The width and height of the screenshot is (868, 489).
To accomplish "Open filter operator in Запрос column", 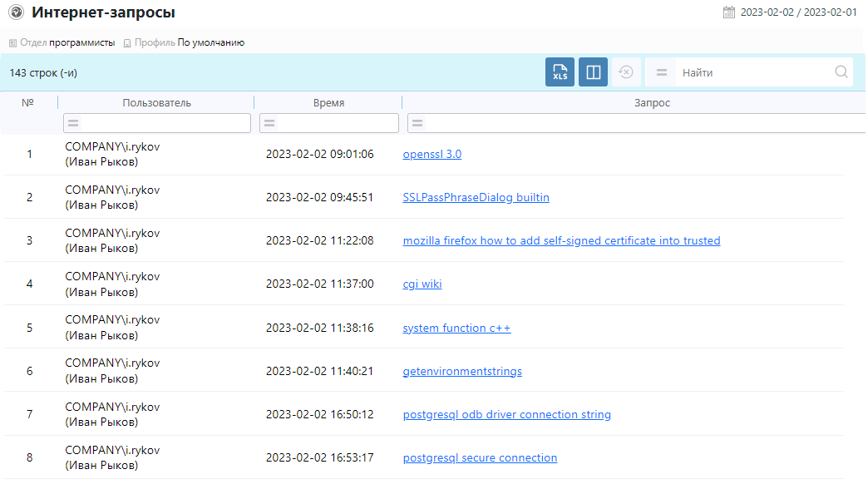I will point(417,123).
